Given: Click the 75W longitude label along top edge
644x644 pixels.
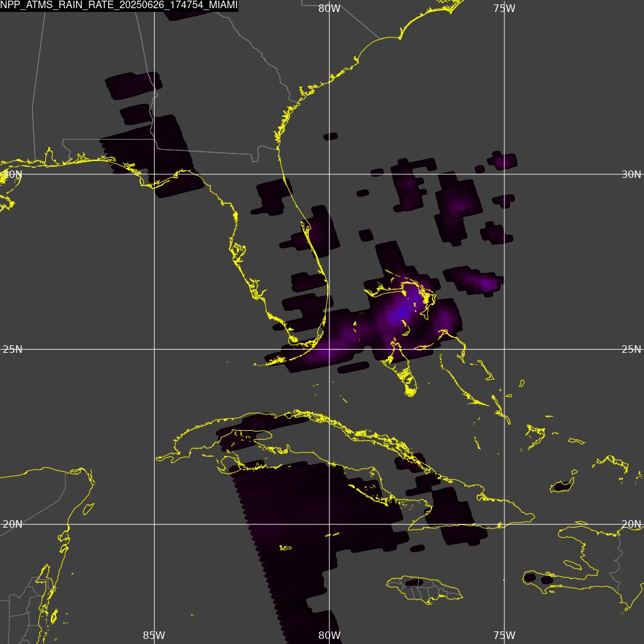Looking at the screenshot, I should [504, 8].
